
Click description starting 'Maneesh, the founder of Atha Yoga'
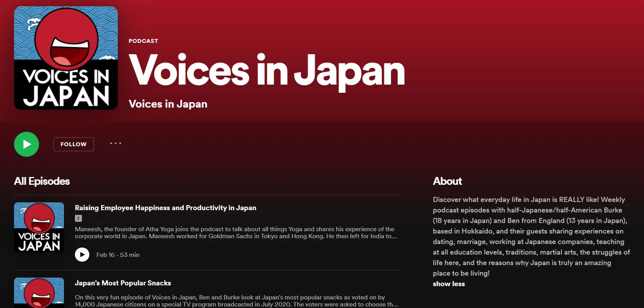pos(236,233)
